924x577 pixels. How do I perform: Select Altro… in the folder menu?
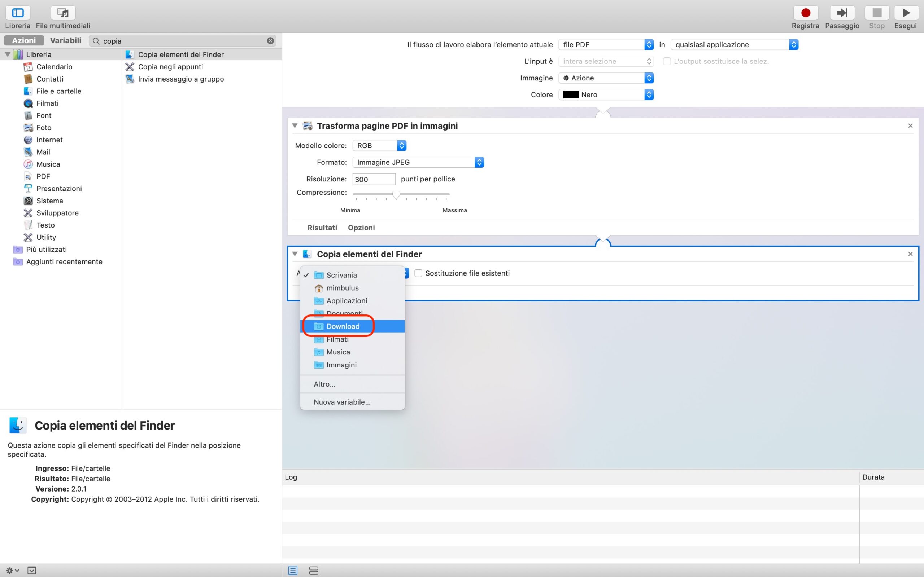pos(324,384)
